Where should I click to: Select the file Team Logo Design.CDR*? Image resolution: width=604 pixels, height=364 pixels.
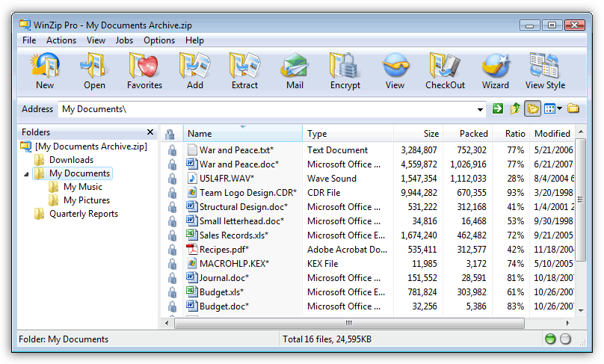(x=248, y=193)
